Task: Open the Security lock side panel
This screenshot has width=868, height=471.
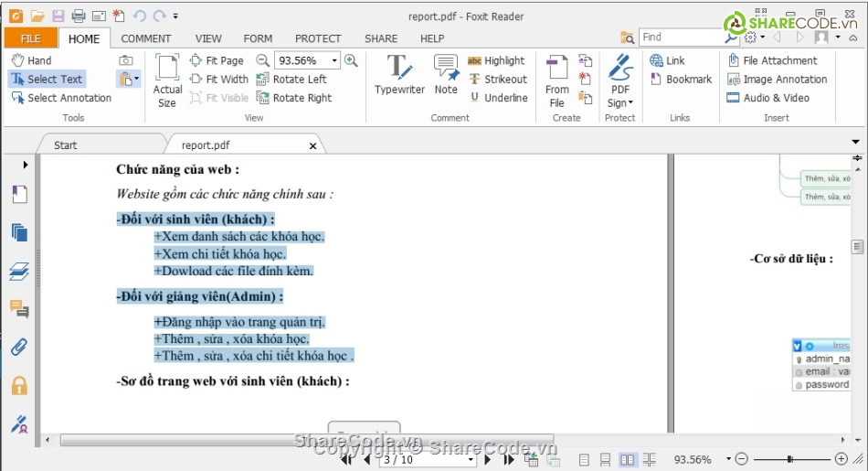Action: (19, 386)
